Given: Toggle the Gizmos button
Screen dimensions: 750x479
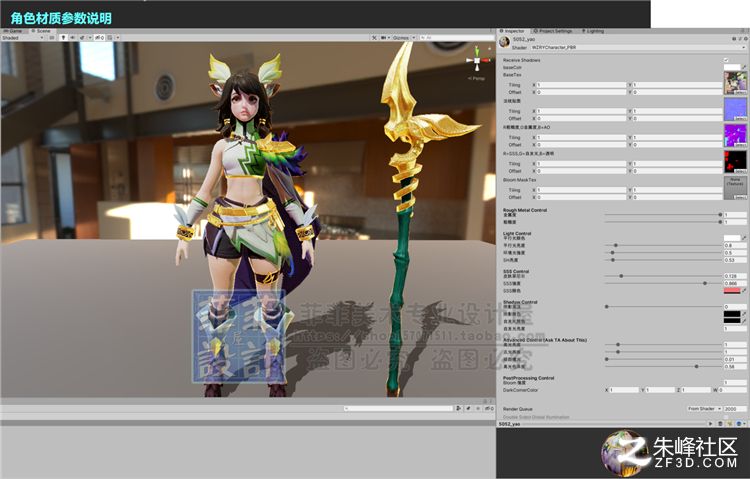Looking at the screenshot, I should click(x=401, y=37).
